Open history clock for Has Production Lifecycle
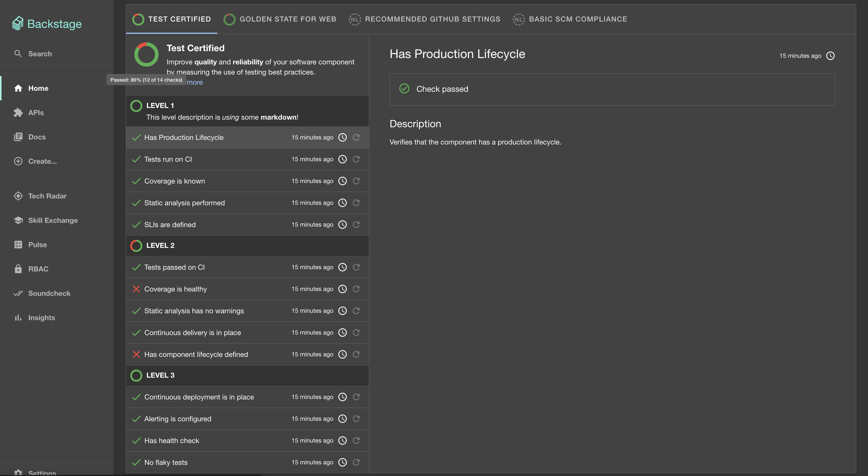The width and height of the screenshot is (868, 476). click(x=342, y=137)
